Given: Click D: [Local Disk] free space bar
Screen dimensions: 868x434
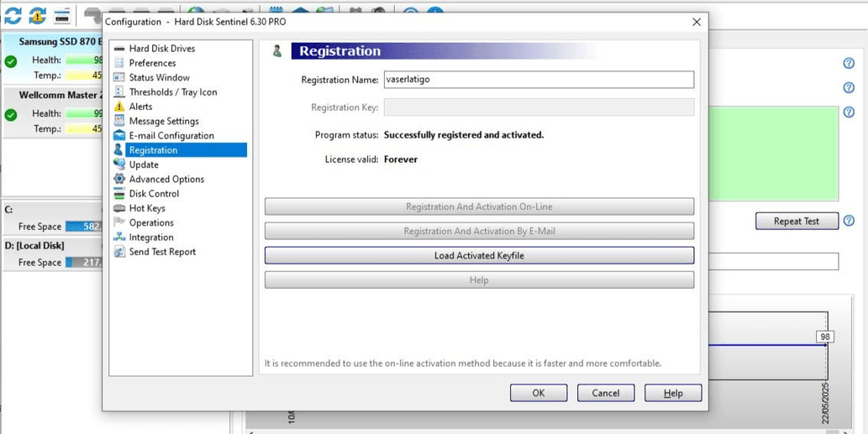Looking at the screenshot, I should (84, 263).
